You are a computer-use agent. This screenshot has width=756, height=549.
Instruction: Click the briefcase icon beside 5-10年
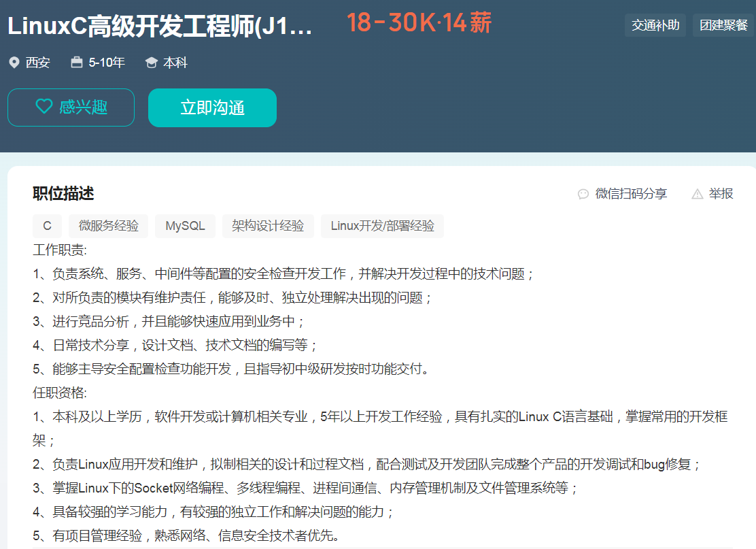pyautogui.click(x=77, y=62)
